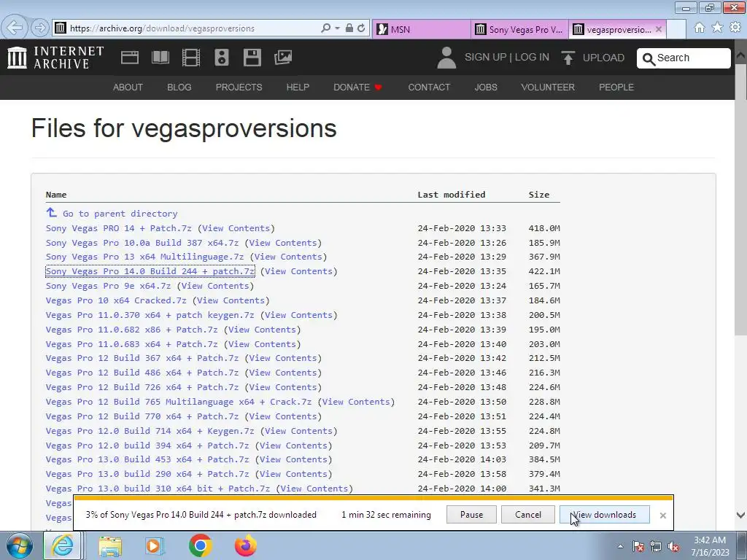The width and height of the screenshot is (747, 560).
Task: Open the Software floppy disk icon
Action: pyautogui.click(x=252, y=58)
